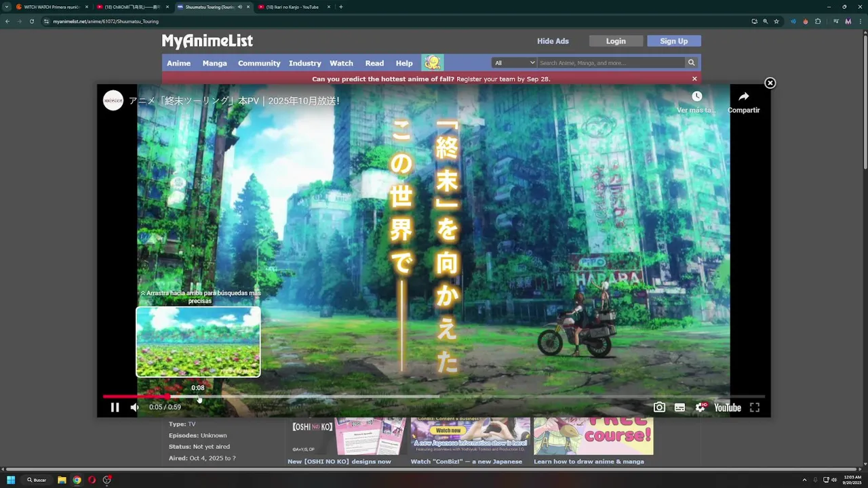Click Hide Ads link
868x488 pixels.
tap(553, 41)
